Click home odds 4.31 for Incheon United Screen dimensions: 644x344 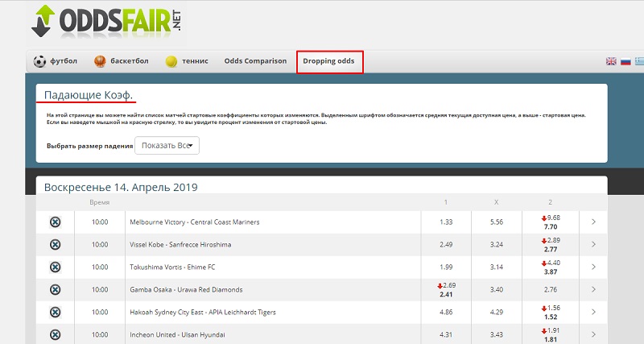tap(446, 335)
